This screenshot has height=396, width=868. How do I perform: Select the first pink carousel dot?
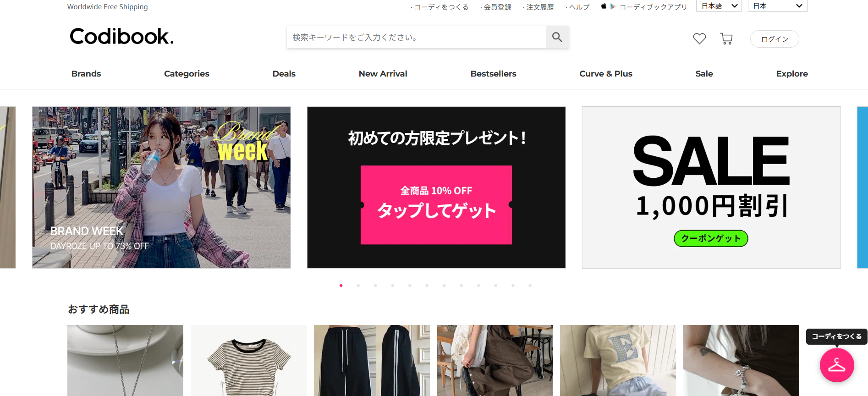pyautogui.click(x=341, y=286)
